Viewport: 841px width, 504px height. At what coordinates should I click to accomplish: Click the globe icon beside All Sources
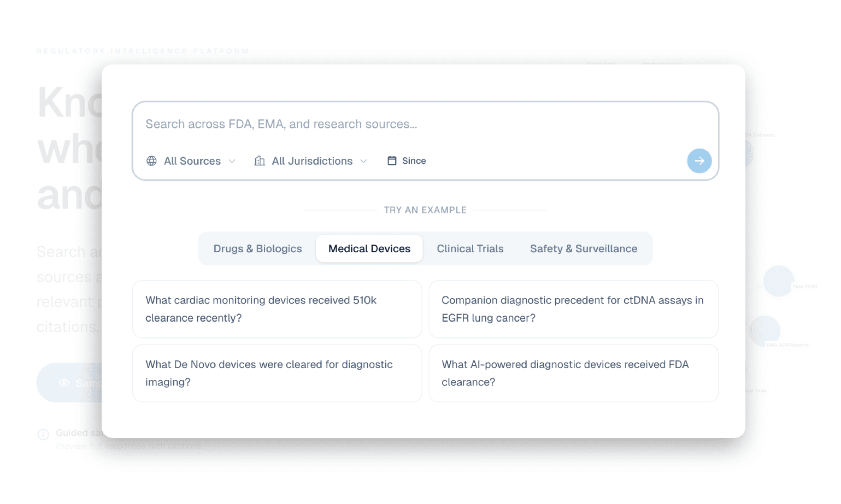(151, 161)
